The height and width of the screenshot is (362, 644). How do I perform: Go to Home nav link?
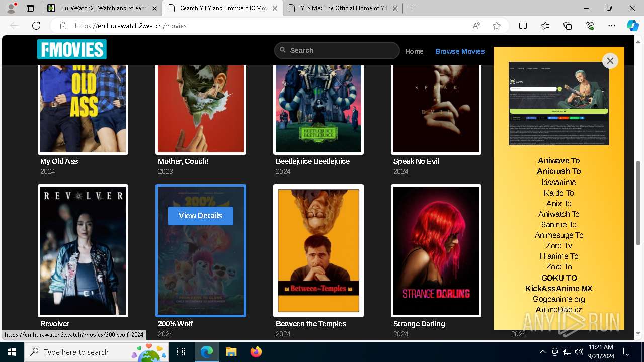pyautogui.click(x=414, y=51)
